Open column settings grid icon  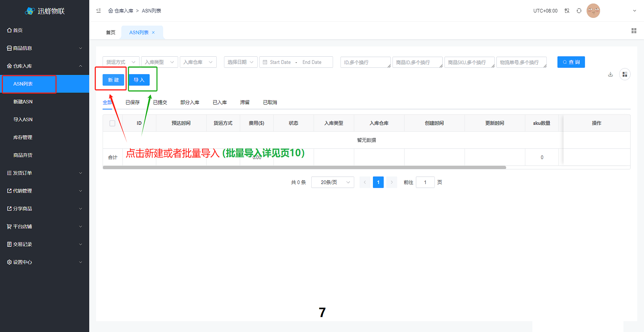coord(625,74)
